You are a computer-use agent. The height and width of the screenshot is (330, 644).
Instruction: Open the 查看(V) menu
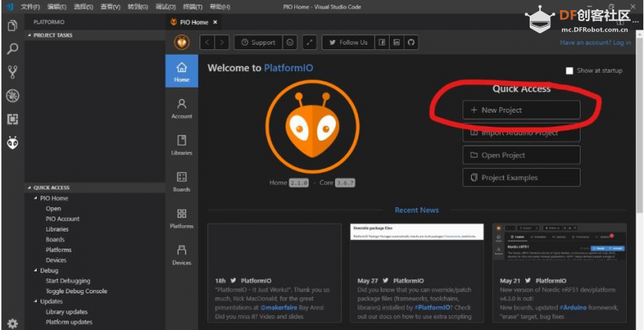click(110, 7)
